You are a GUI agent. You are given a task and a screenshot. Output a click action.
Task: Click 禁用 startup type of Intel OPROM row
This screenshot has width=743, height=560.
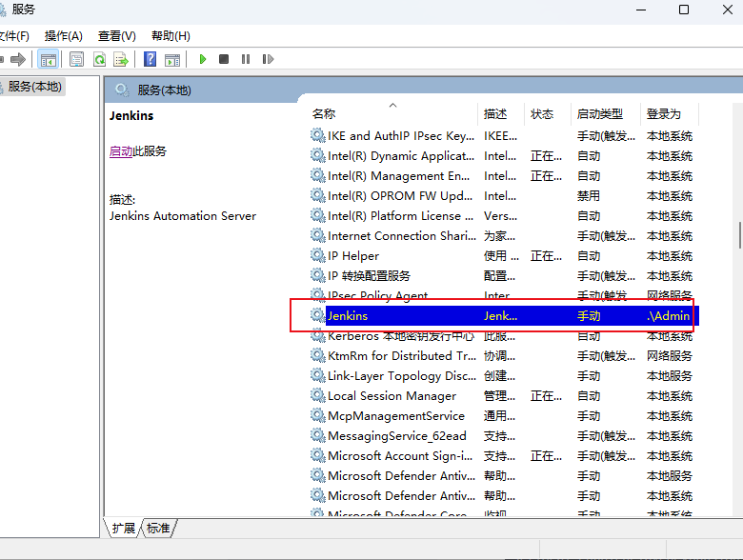[x=589, y=195]
